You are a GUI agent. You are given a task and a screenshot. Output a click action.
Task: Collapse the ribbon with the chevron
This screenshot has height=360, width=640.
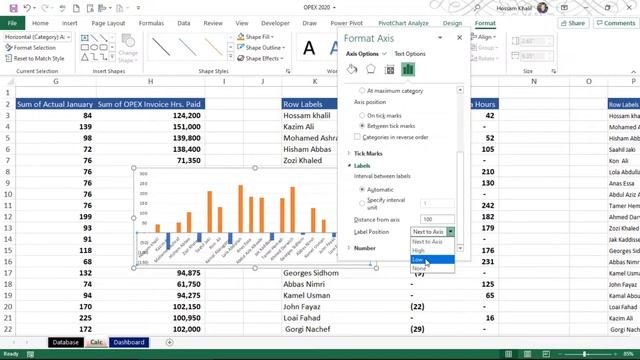pyautogui.click(x=633, y=72)
